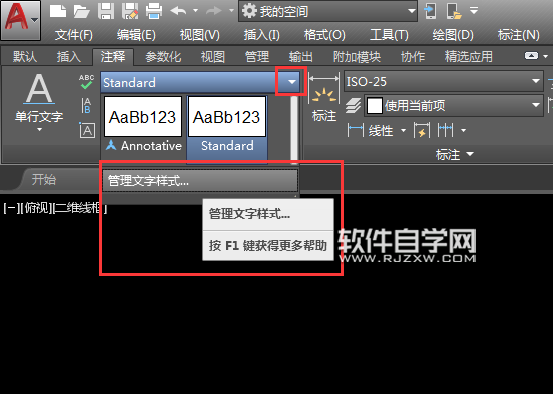Click the [-] viewport control label

(x=11, y=208)
